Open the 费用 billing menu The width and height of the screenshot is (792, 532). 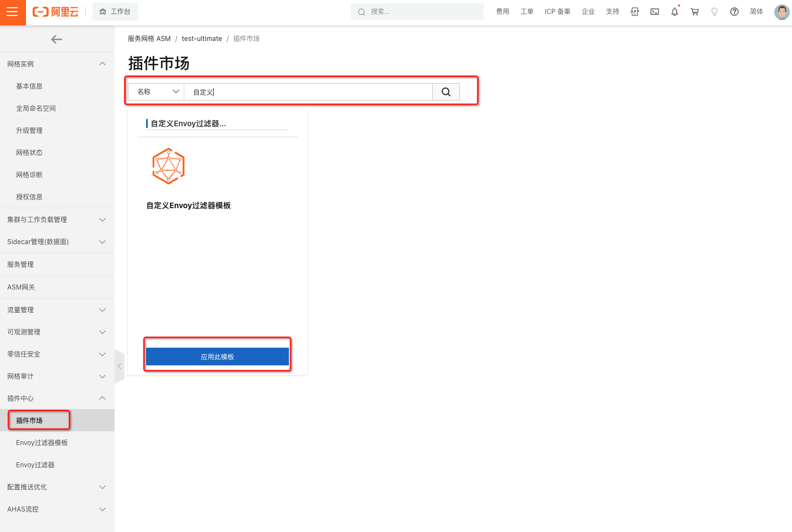503,12
